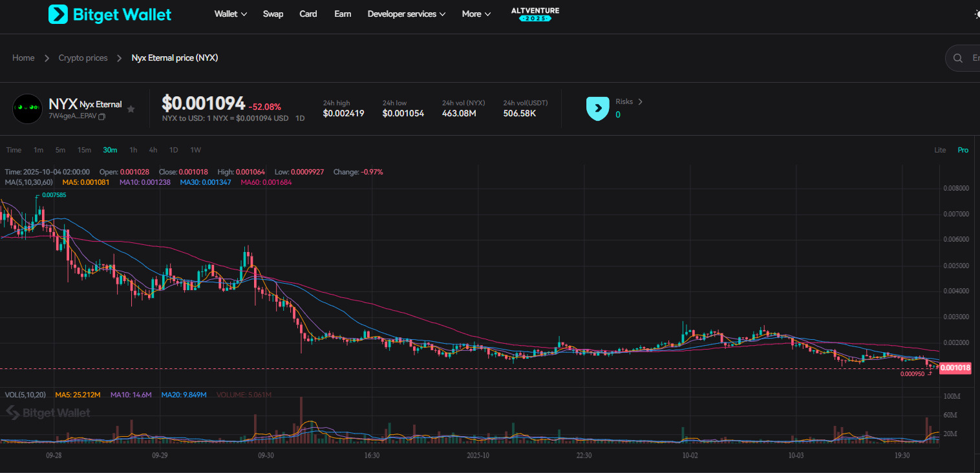Copy the 7W4geA...EPAV contract address
The height and width of the screenshot is (473, 980).
101,116
